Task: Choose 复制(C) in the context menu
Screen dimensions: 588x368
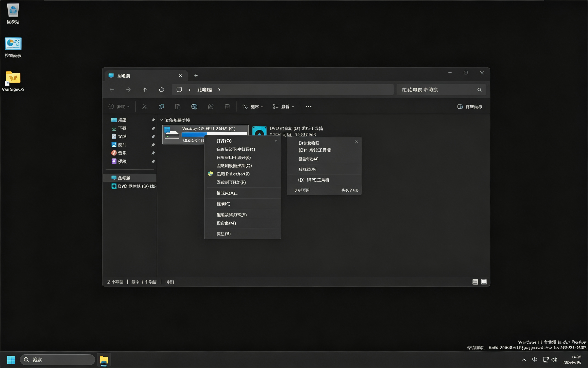Action: (x=243, y=204)
